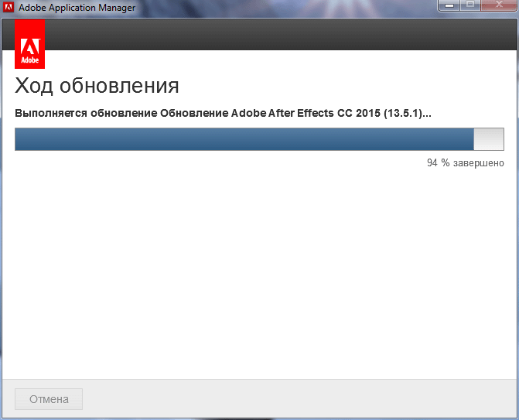The height and width of the screenshot is (420, 519).
Task: Click the 'Ход обновления' heading
Action: point(97,86)
